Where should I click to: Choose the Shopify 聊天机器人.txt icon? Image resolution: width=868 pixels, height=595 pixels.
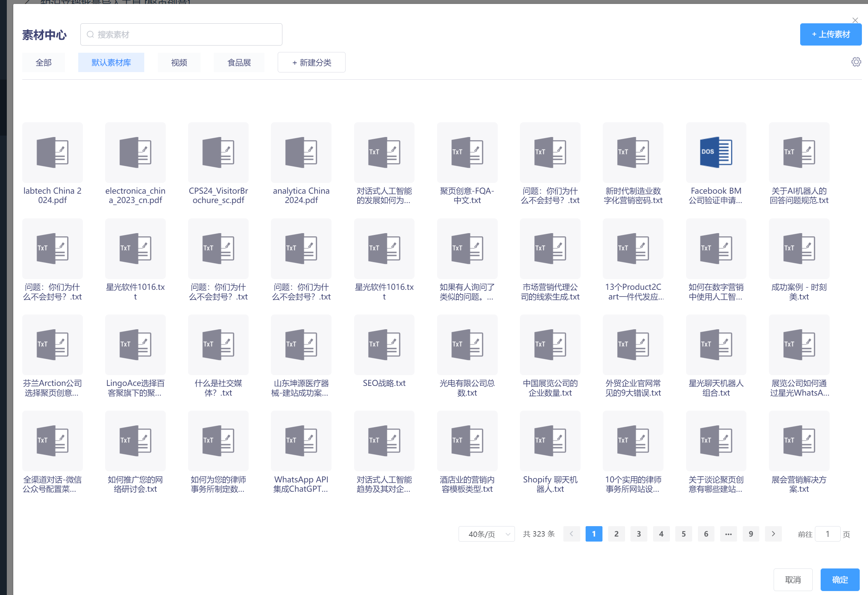click(x=550, y=441)
